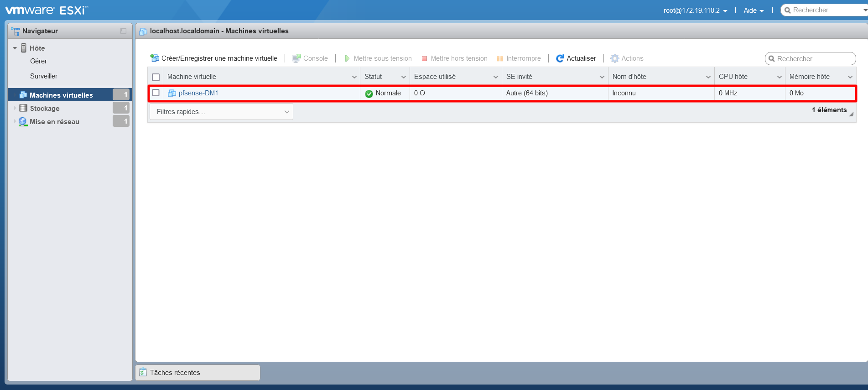This screenshot has width=868, height=390.
Task: Click the red Power off stop icon
Action: coord(424,58)
